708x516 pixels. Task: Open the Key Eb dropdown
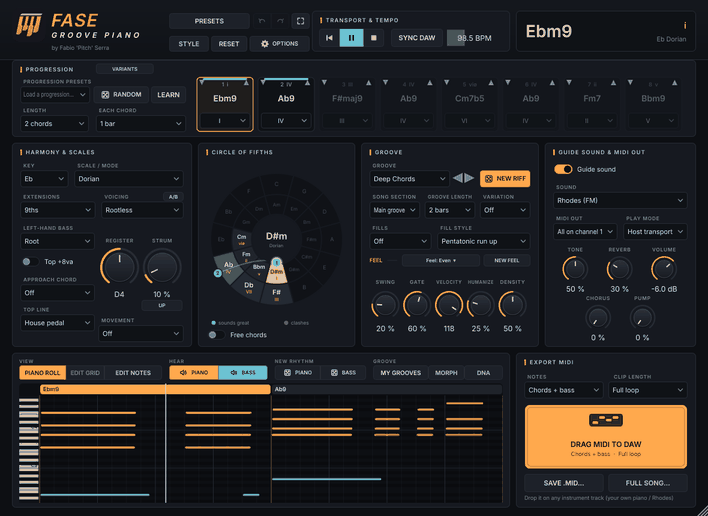(x=44, y=179)
